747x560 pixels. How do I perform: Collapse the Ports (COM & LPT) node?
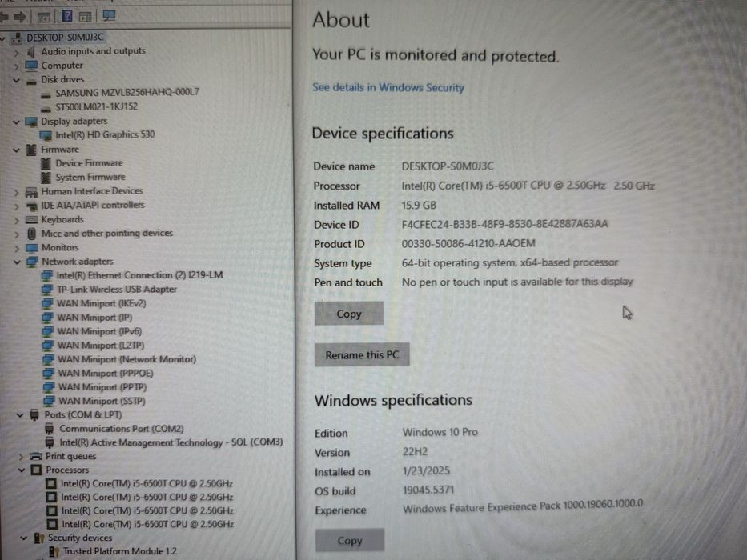21,416
